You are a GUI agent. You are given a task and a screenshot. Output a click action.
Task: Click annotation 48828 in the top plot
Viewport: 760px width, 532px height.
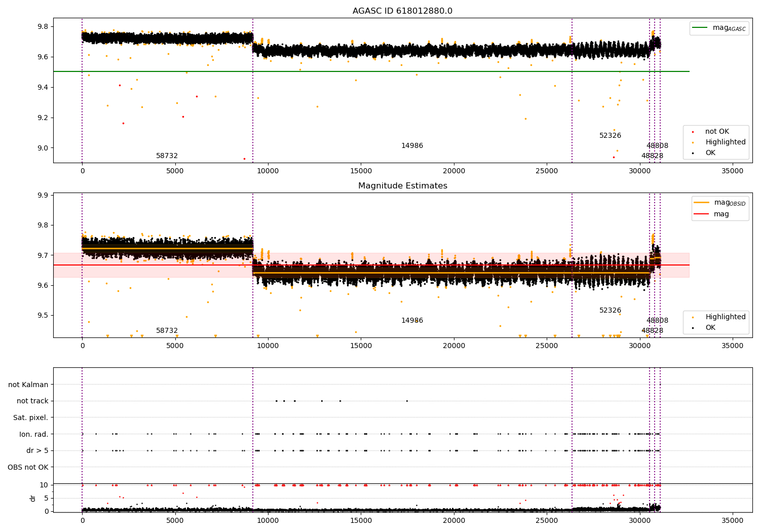click(652, 156)
